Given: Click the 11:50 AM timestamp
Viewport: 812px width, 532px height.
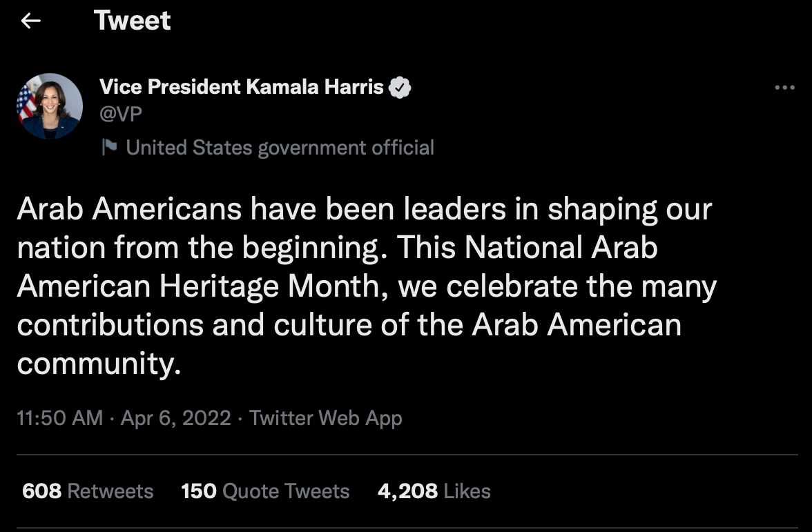Looking at the screenshot, I should (x=60, y=418).
